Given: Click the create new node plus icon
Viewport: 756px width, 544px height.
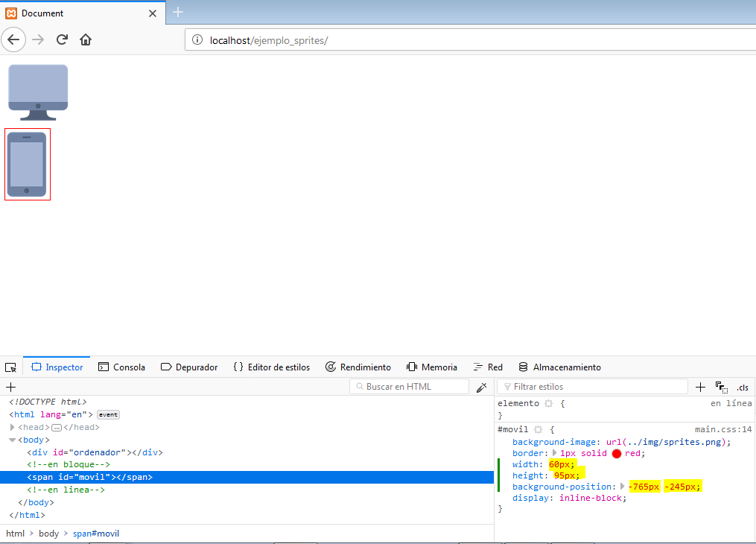Looking at the screenshot, I should [x=10, y=387].
